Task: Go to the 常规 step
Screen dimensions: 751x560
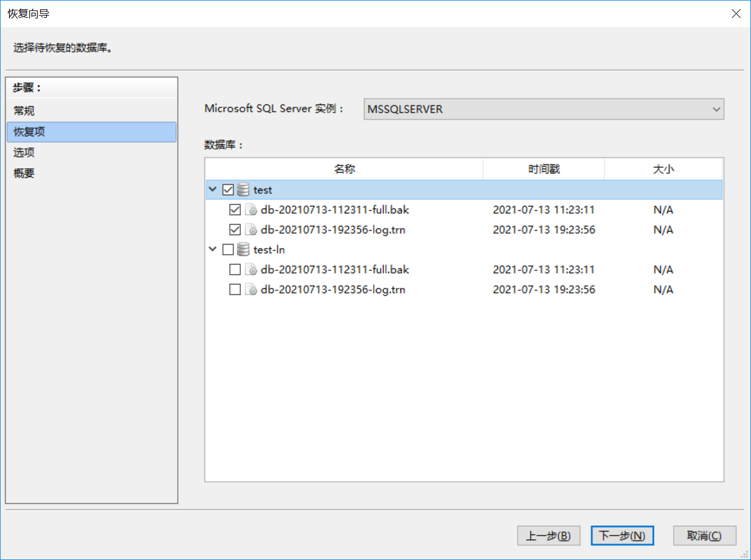Action: click(x=24, y=111)
